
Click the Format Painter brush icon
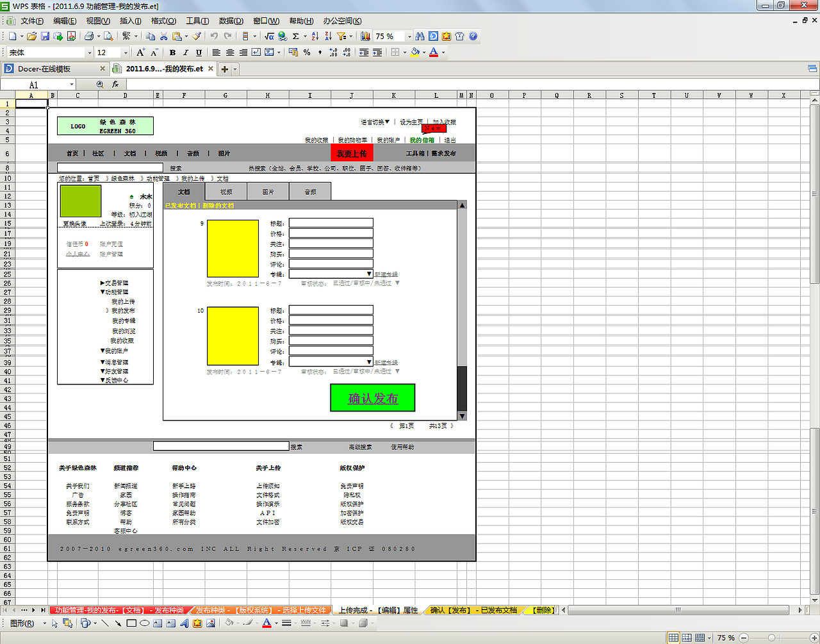pos(197,37)
